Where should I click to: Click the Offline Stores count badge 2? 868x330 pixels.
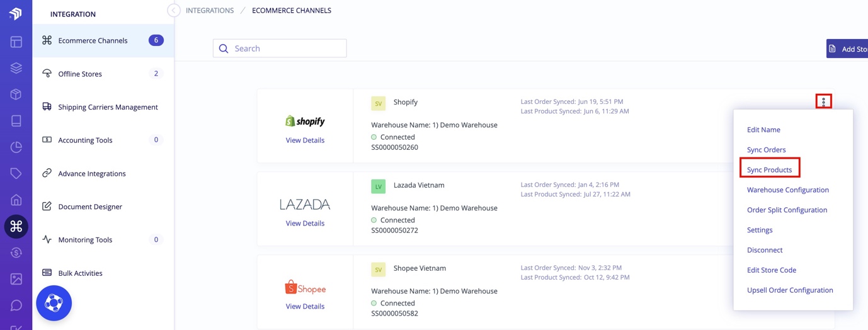click(x=156, y=74)
